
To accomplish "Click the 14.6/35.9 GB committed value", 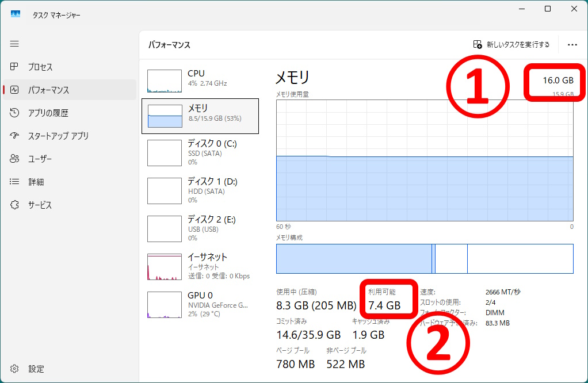I will pyautogui.click(x=308, y=335).
